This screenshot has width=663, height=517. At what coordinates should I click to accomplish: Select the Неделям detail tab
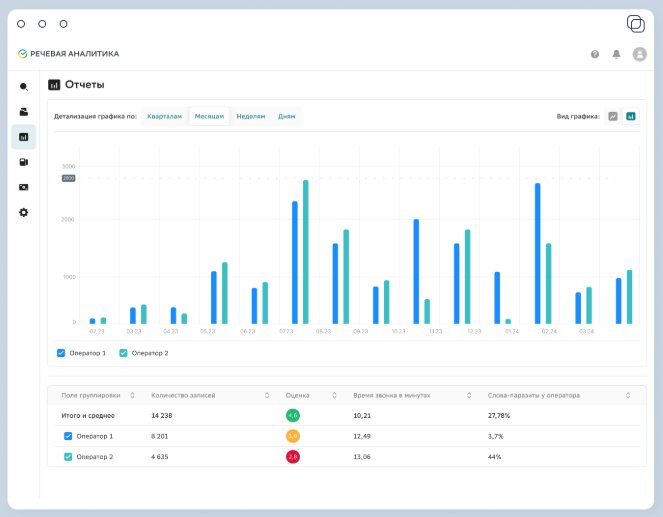click(x=251, y=116)
